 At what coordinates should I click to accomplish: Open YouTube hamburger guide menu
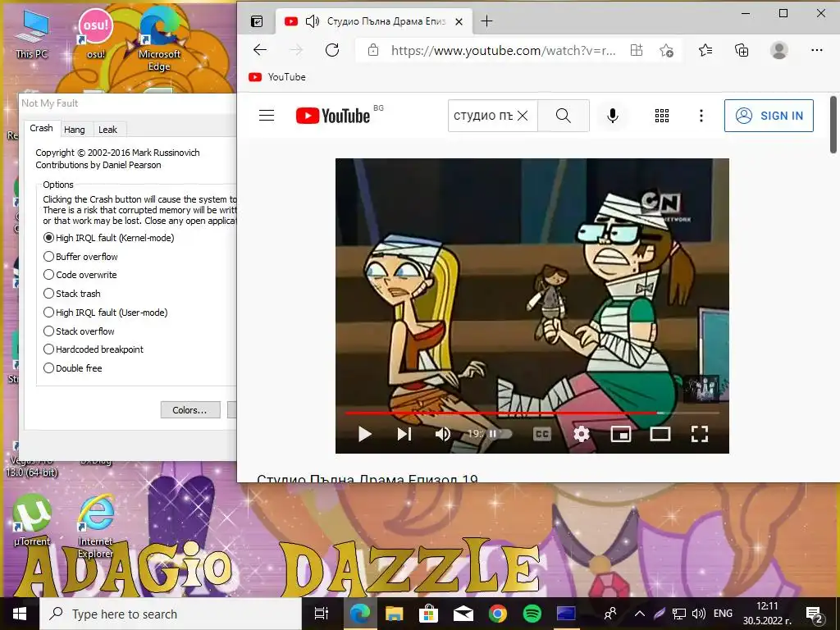point(267,116)
